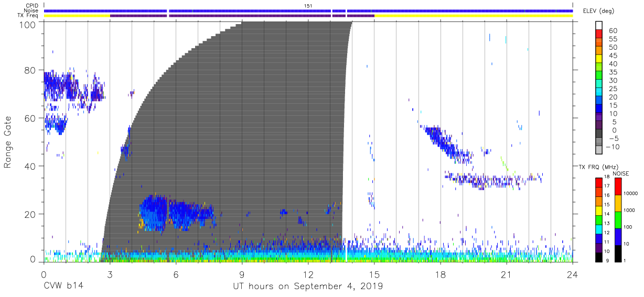644x297 pixels.
Task: Pick the orange 1000–10000 NOISE swatch
Action: [617, 203]
